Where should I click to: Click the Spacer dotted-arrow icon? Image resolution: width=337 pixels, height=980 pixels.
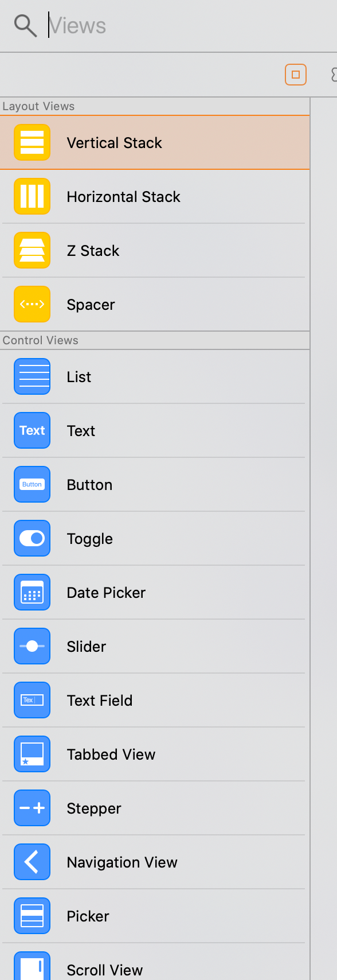click(32, 304)
